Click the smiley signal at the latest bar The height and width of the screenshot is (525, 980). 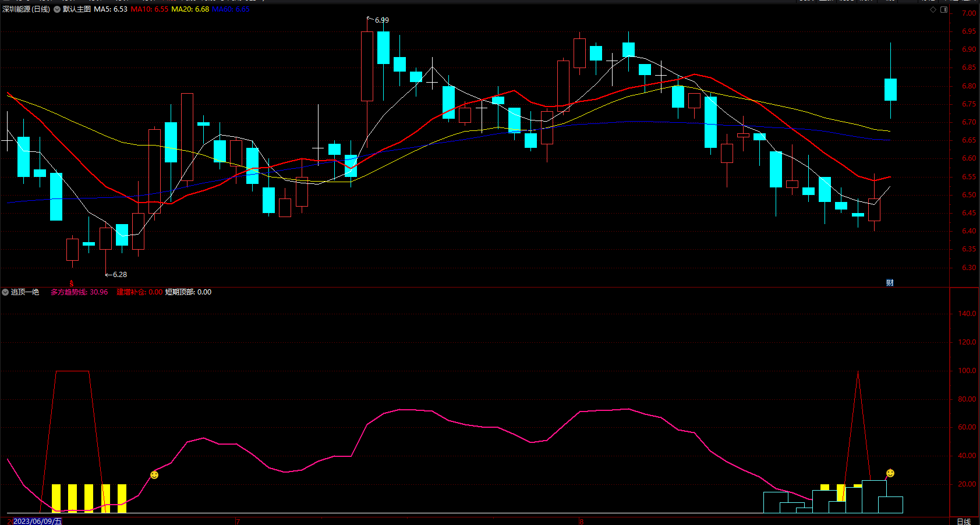[x=890, y=473]
